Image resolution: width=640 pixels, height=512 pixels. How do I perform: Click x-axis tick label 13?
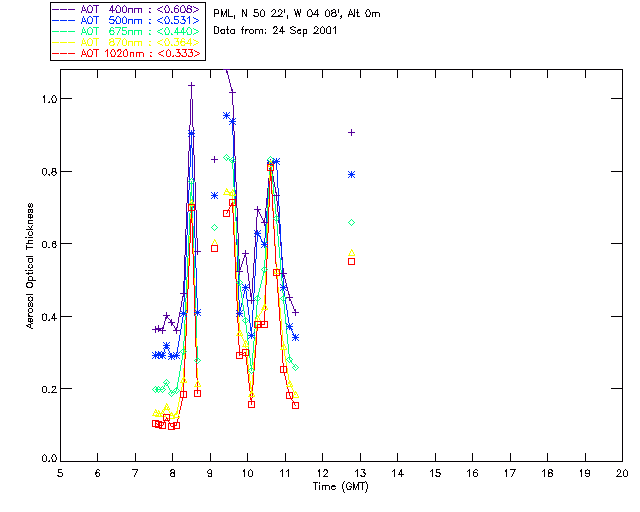(x=360, y=473)
